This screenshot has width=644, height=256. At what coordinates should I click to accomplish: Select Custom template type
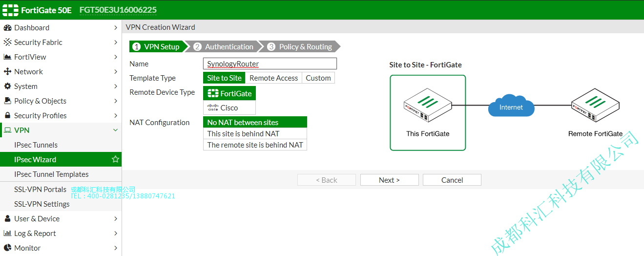click(318, 78)
